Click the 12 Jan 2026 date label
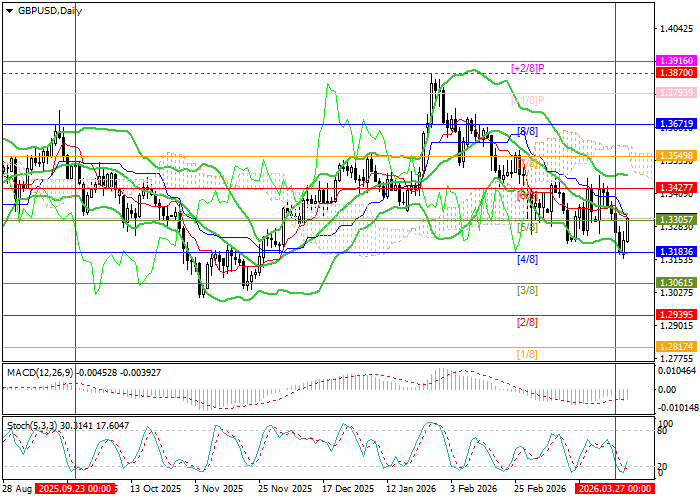 click(412, 489)
